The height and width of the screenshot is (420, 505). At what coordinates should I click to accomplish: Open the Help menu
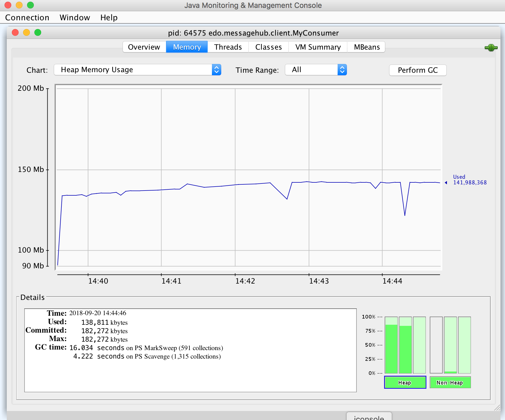[x=109, y=17]
